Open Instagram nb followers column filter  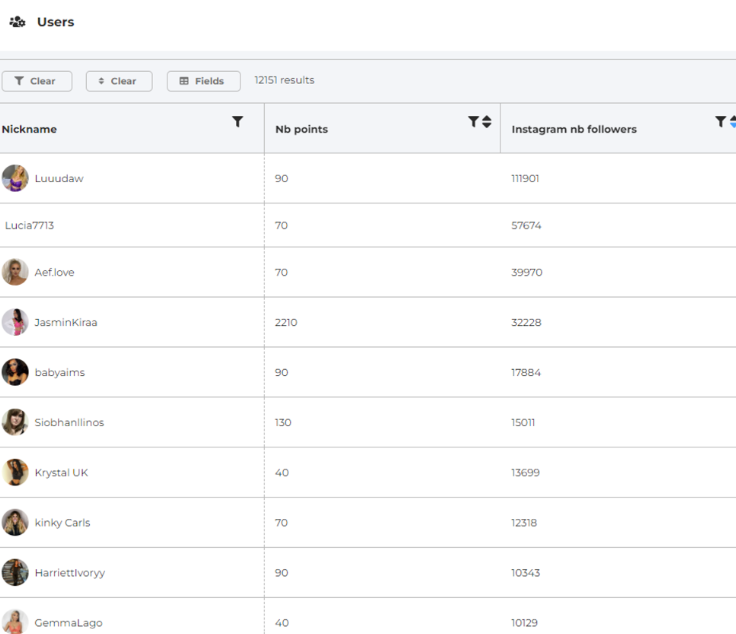click(x=720, y=122)
